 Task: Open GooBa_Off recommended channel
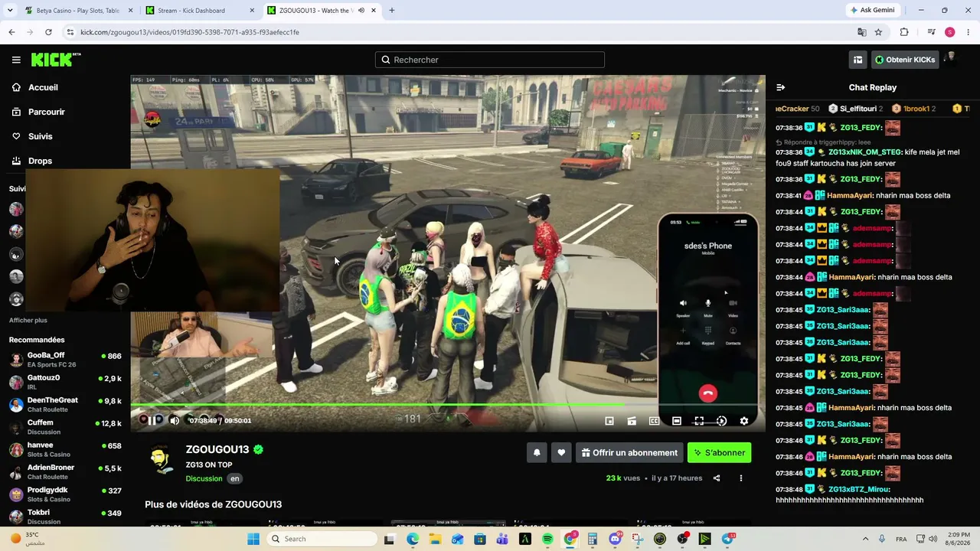(x=65, y=360)
